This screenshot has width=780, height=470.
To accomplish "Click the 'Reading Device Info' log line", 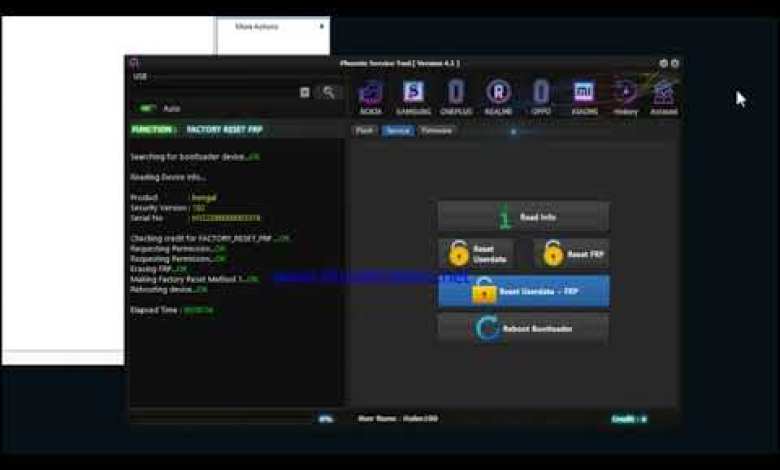I will 168,177.
